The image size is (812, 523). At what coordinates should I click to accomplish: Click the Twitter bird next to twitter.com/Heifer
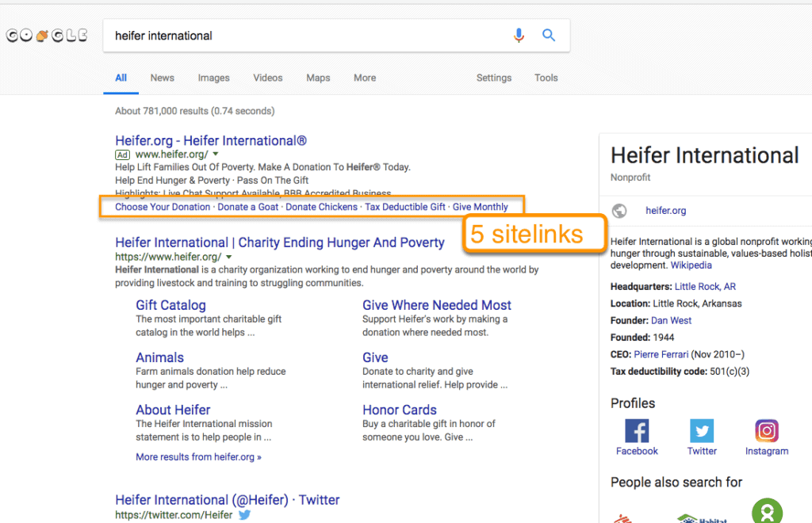(x=244, y=515)
